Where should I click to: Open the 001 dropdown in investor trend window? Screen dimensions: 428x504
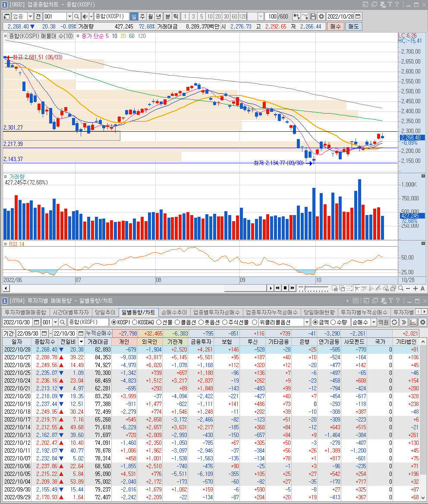(55, 322)
